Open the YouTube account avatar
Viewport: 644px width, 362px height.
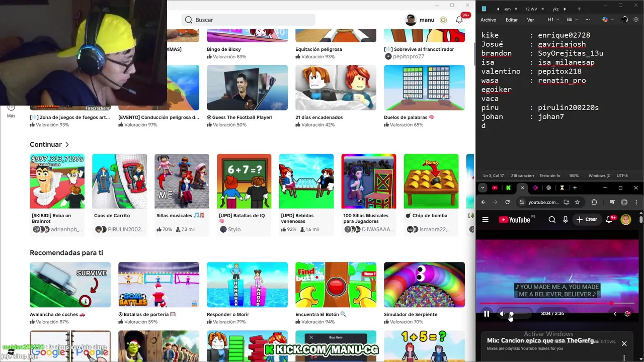pos(626,220)
